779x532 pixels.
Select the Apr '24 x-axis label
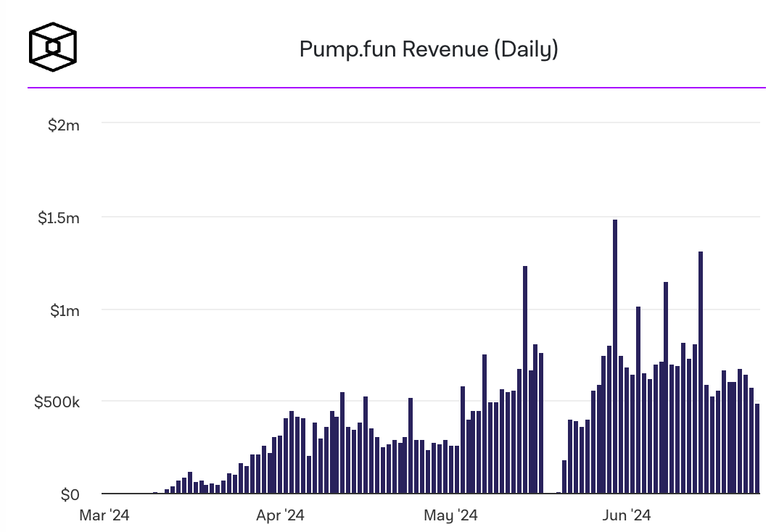tap(280, 516)
